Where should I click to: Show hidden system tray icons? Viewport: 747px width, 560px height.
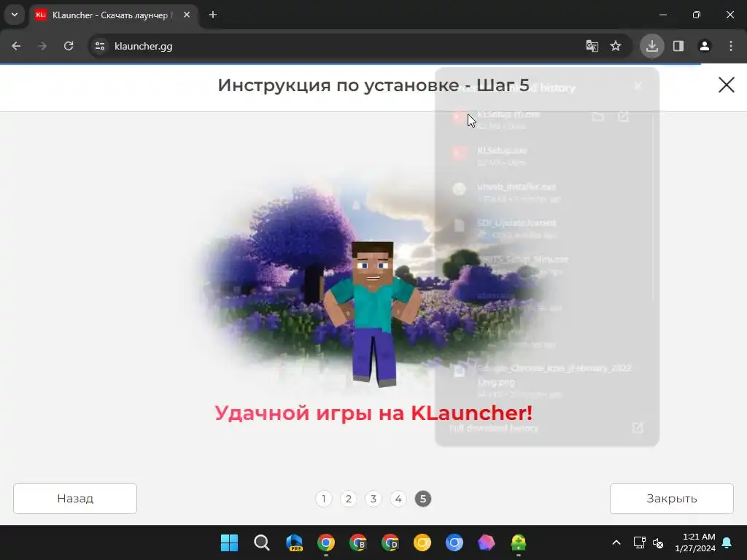pyautogui.click(x=616, y=542)
